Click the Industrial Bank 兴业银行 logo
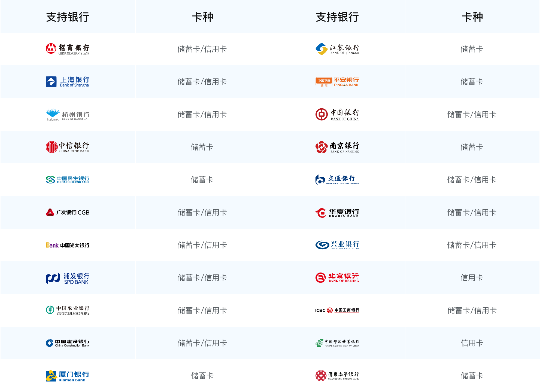The width and height of the screenshot is (540, 392). 337,245
